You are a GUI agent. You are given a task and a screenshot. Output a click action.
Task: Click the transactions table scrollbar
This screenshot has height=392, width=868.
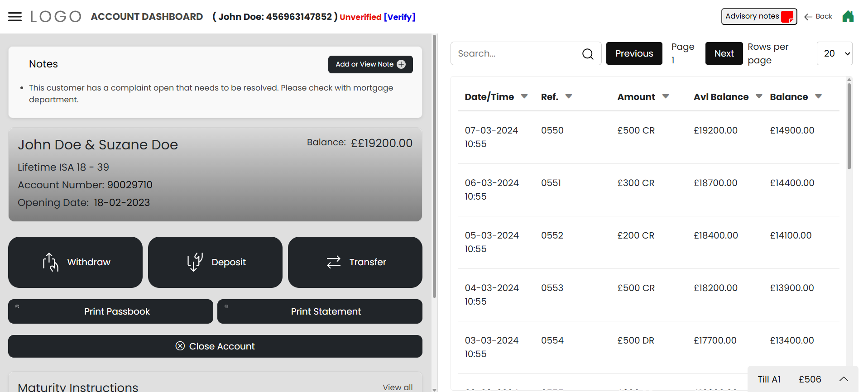pyautogui.click(x=849, y=127)
